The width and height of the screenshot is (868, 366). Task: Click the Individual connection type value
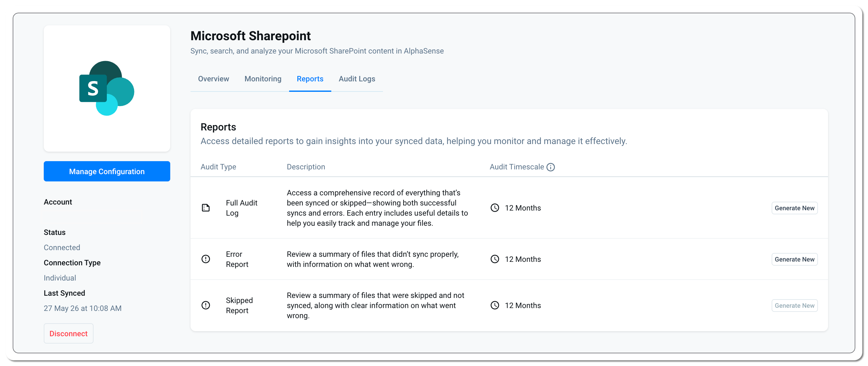[60, 278]
